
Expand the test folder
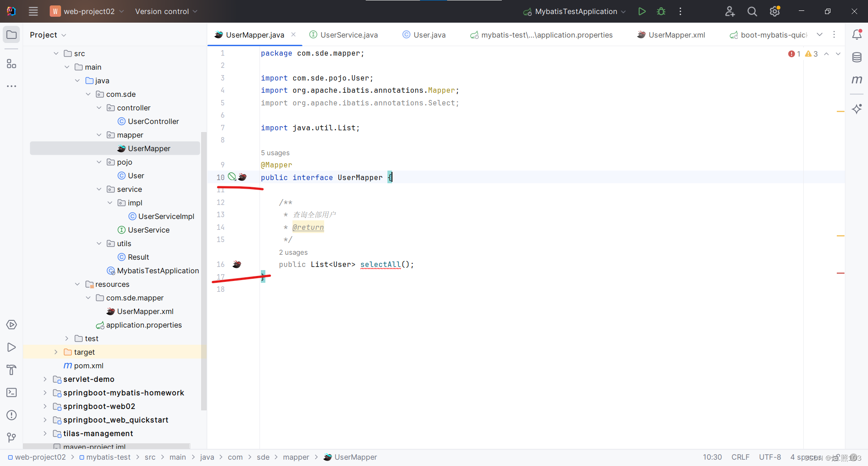coord(67,338)
